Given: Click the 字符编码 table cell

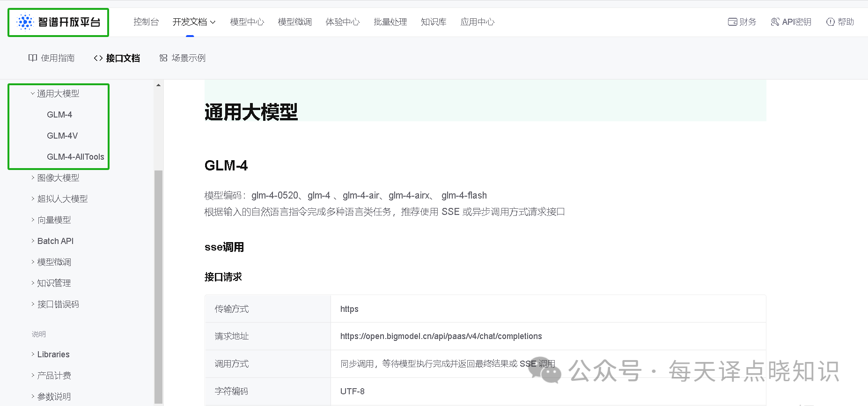Looking at the screenshot, I should (268, 391).
